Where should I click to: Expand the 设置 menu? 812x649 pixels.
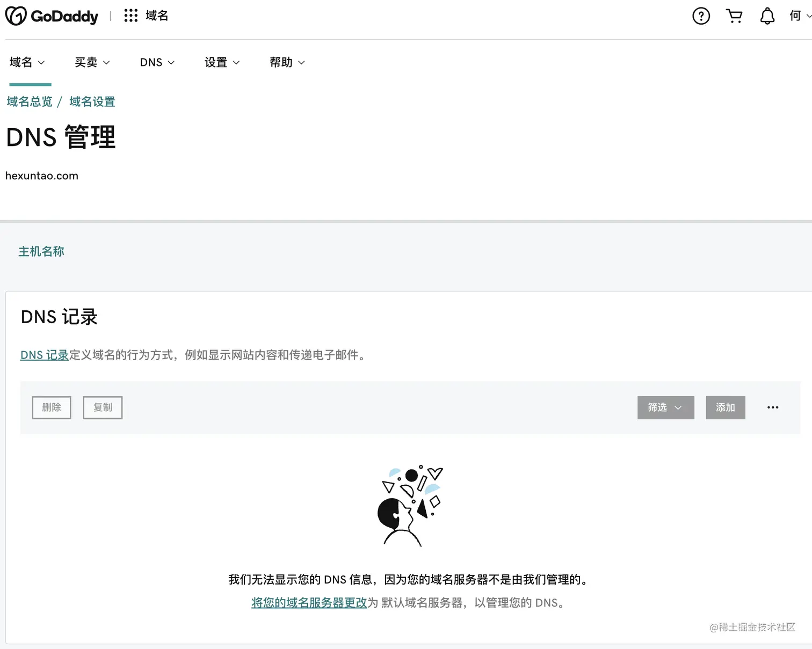[222, 62]
